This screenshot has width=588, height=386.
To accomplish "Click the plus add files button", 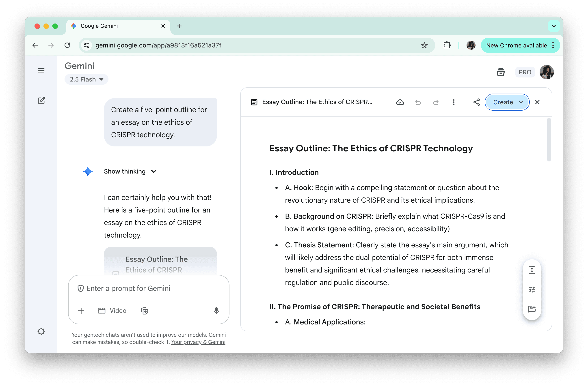I will (81, 311).
